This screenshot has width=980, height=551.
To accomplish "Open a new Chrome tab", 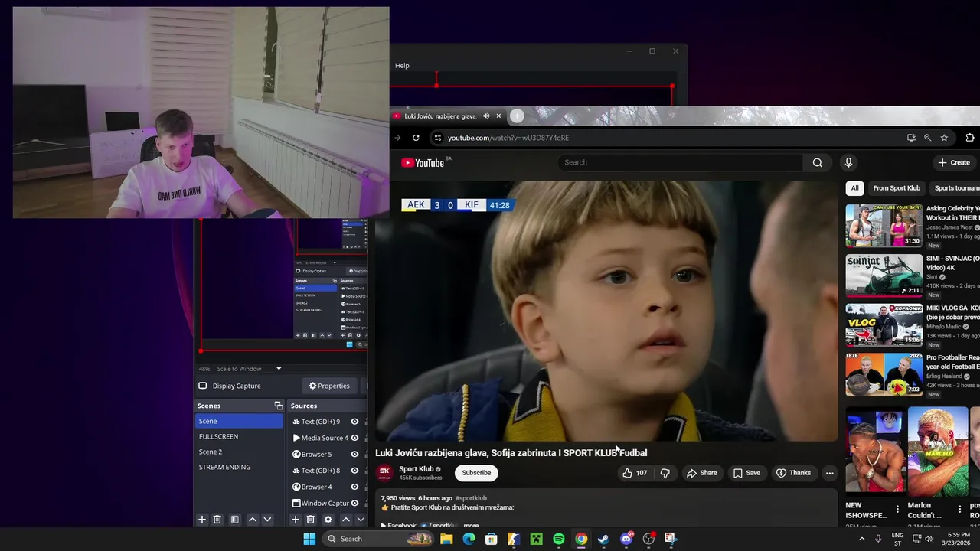I will (x=517, y=116).
